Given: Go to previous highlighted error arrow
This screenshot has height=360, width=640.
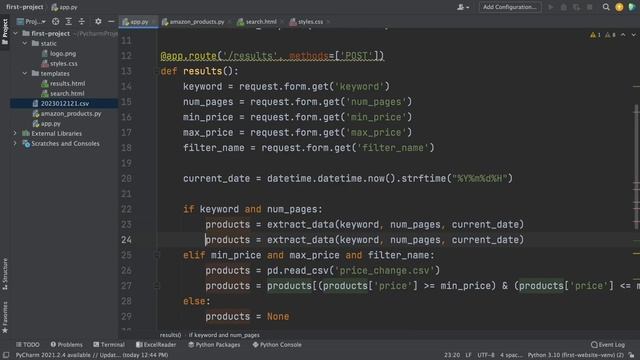Looking at the screenshot, I should [x=623, y=35].
